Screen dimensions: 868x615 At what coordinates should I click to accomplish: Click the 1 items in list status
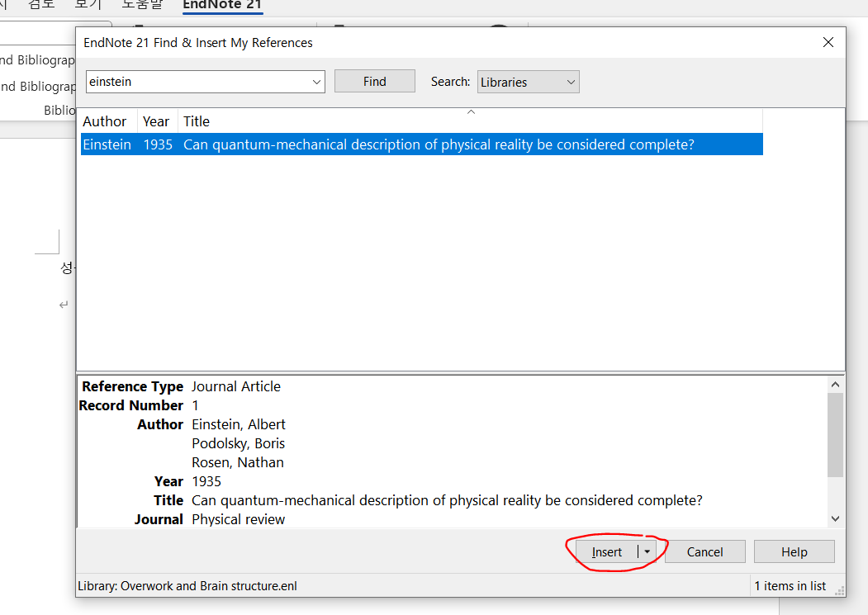790,586
